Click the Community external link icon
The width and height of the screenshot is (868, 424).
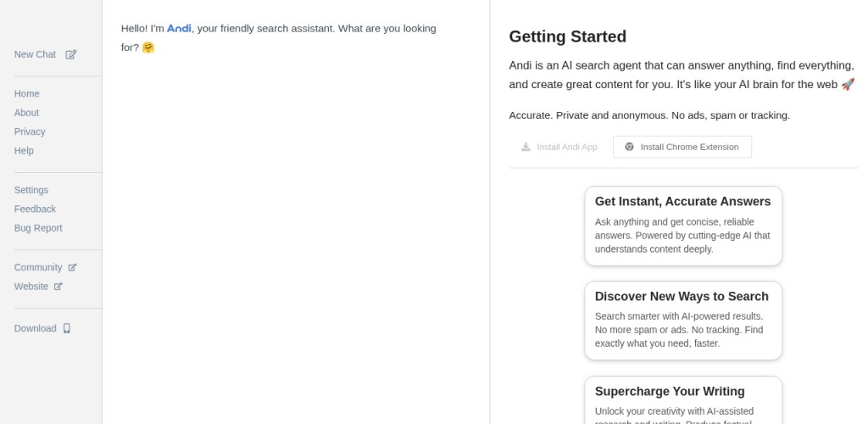pos(72,267)
